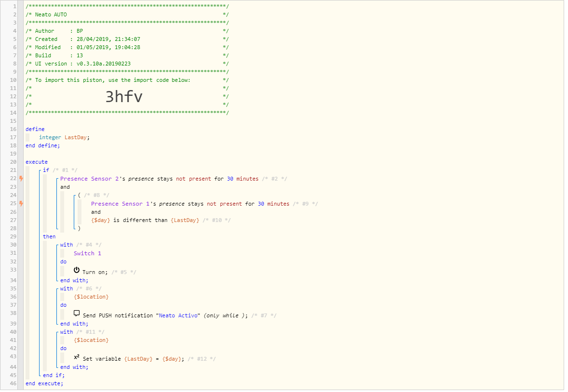Image resolution: width=568 pixels, height=392 pixels.
Task: Click the lightning bolt icon beside Presence Sensor 1 line
Action: (21, 203)
